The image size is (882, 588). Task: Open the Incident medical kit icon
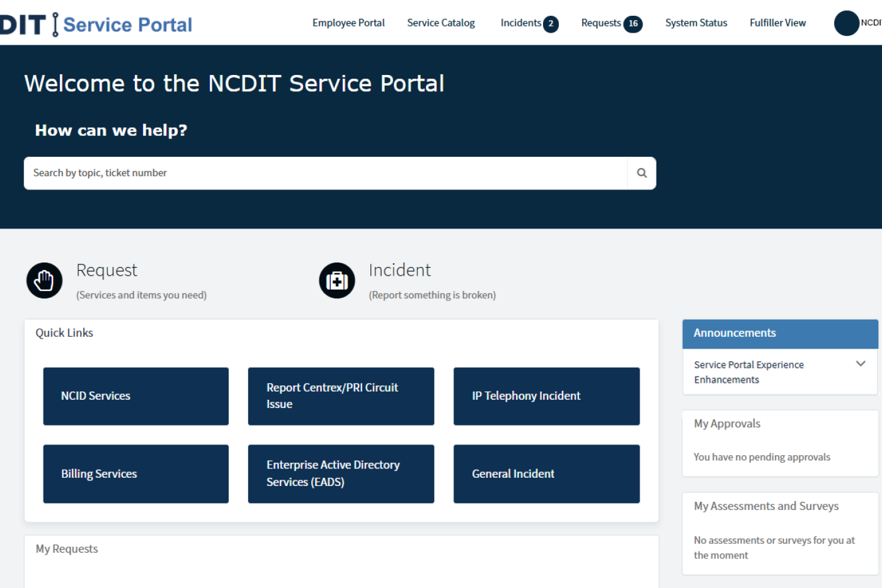point(337,280)
